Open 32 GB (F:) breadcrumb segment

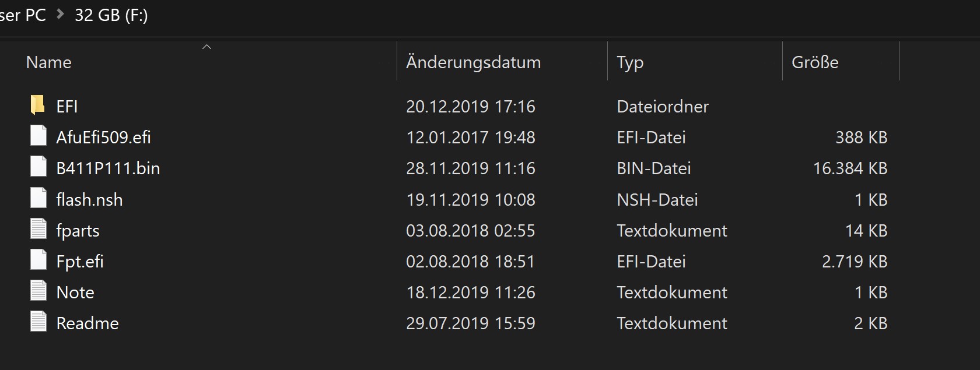(111, 15)
